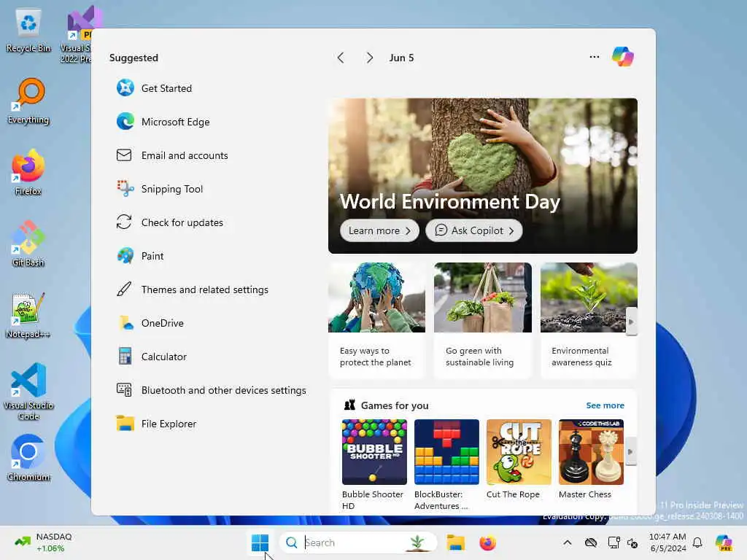Viewport: 747px width, 560px height.
Task: Select Check for updates suggestion
Action: pos(169,222)
